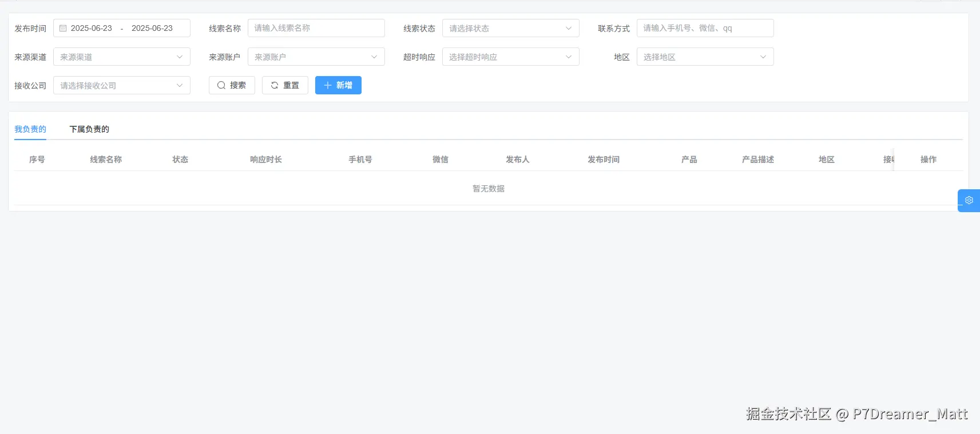Screen dimensions: 980x434
Task: Click the 微信 column header
Action: [441, 160]
